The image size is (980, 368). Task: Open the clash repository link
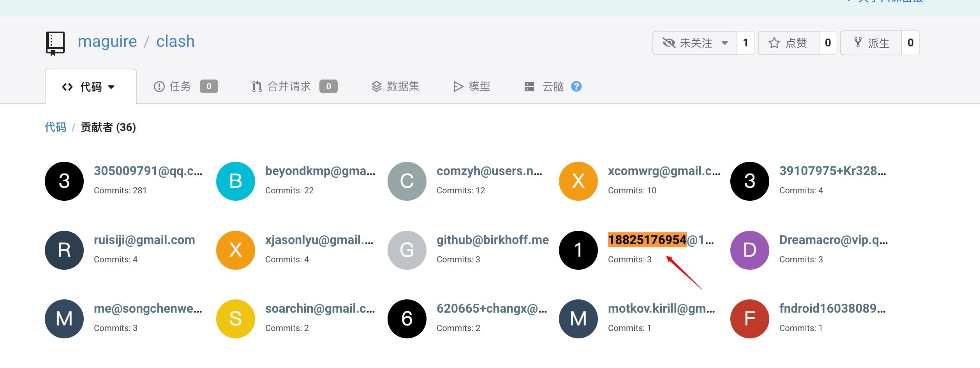[175, 41]
